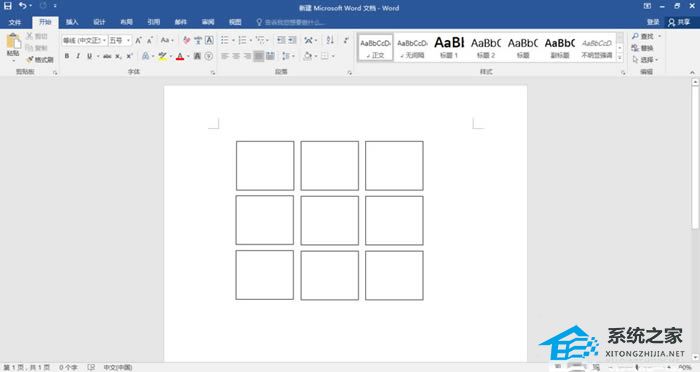Click the Show paragraph marks icon
This screenshot has height=372, width=700.
click(346, 40)
